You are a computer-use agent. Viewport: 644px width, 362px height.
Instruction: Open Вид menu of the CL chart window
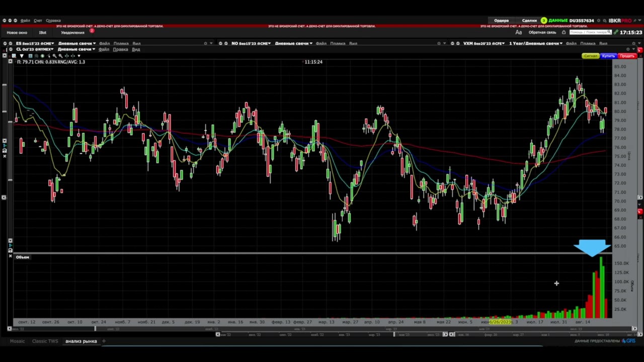(136, 49)
